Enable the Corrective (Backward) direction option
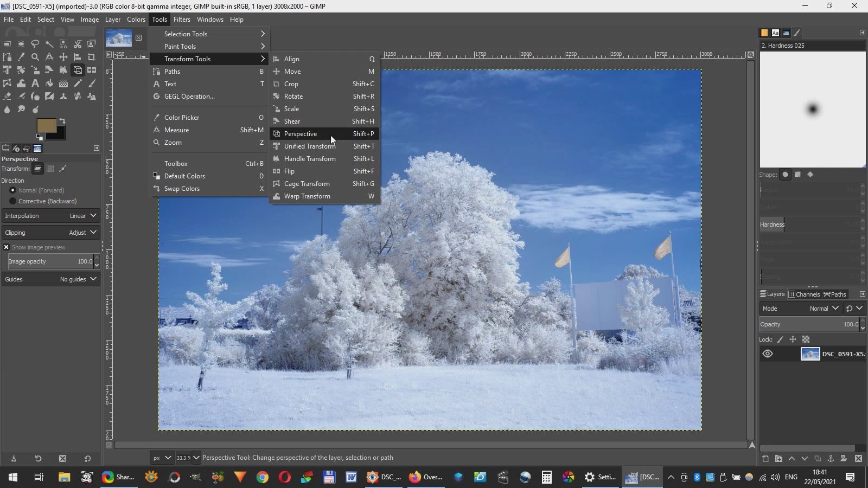Image resolution: width=868 pixels, height=488 pixels. click(x=13, y=201)
